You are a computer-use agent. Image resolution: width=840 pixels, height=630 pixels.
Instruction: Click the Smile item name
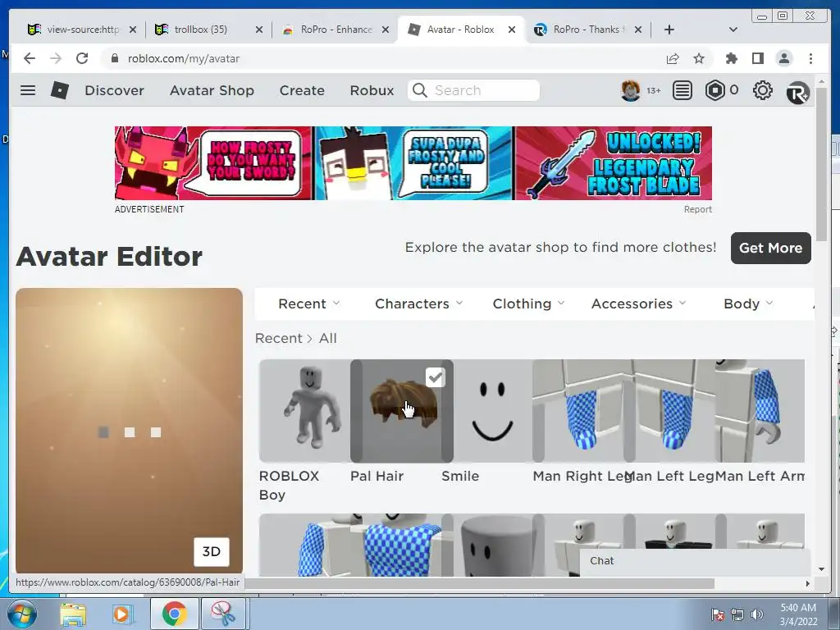(460, 477)
